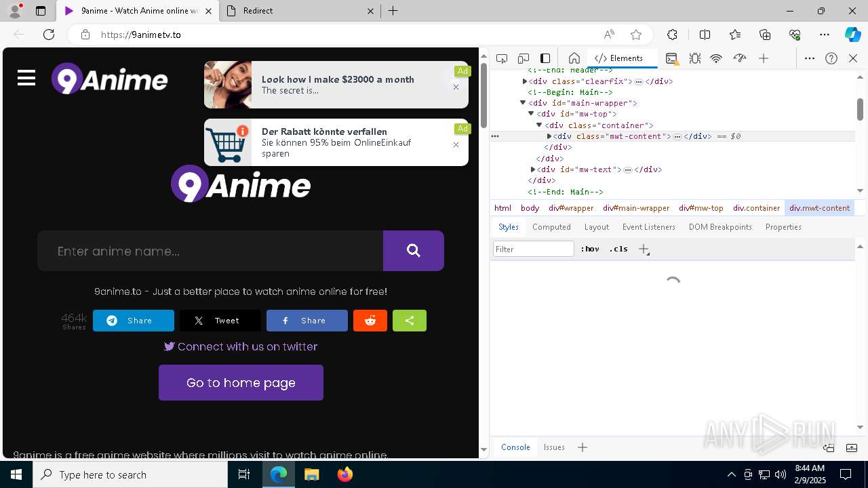Expand the div class mwt-content node
868x488 pixels.
click(x=549, y=136)
